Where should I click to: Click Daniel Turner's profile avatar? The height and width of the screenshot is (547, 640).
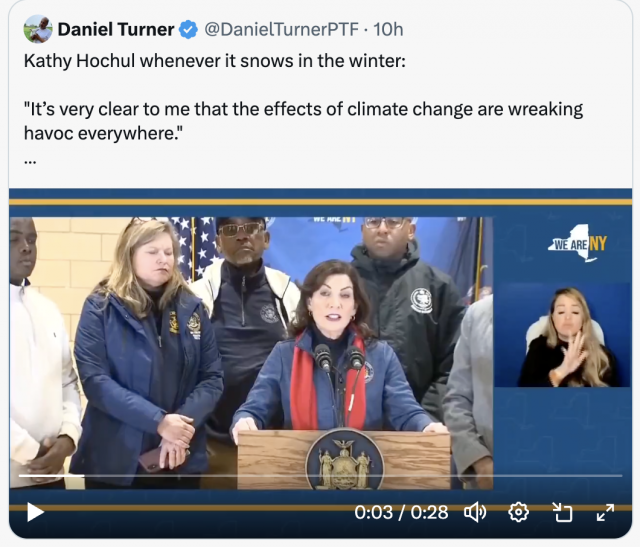38,29
